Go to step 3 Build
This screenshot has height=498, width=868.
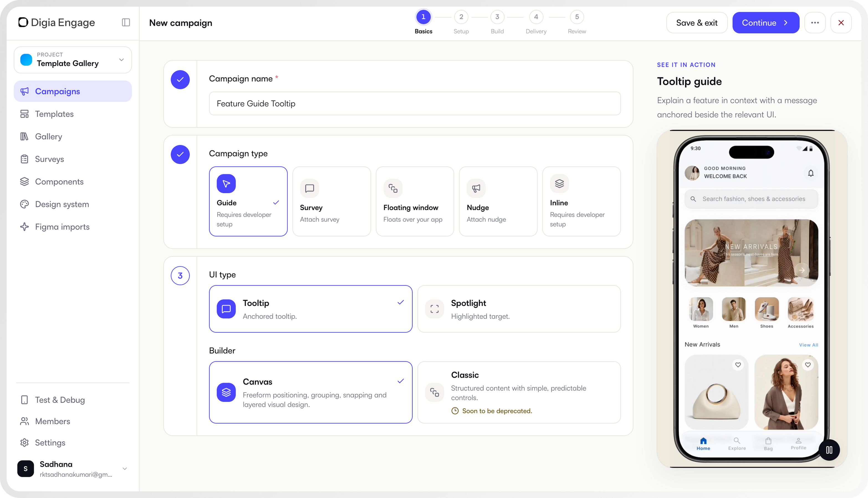497,22
